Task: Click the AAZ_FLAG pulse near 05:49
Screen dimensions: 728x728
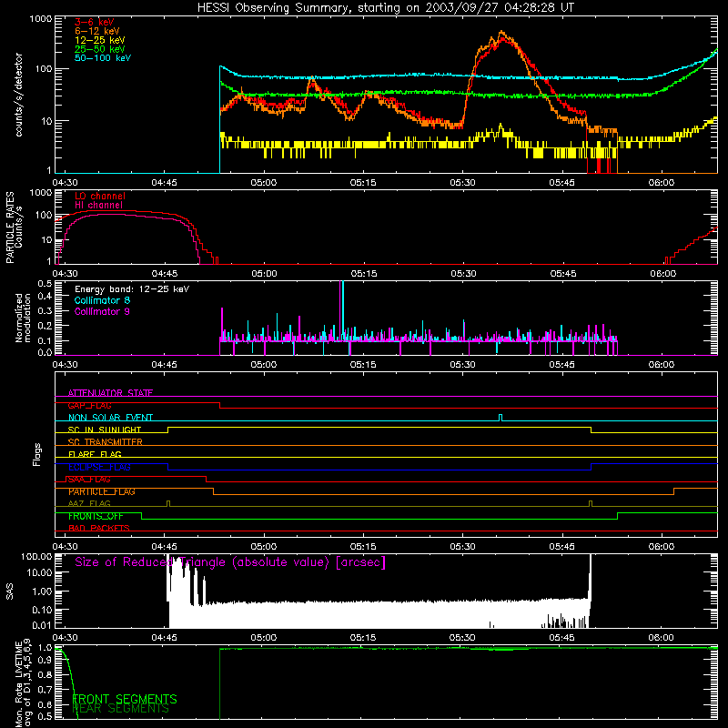Action: coord(591,503)
